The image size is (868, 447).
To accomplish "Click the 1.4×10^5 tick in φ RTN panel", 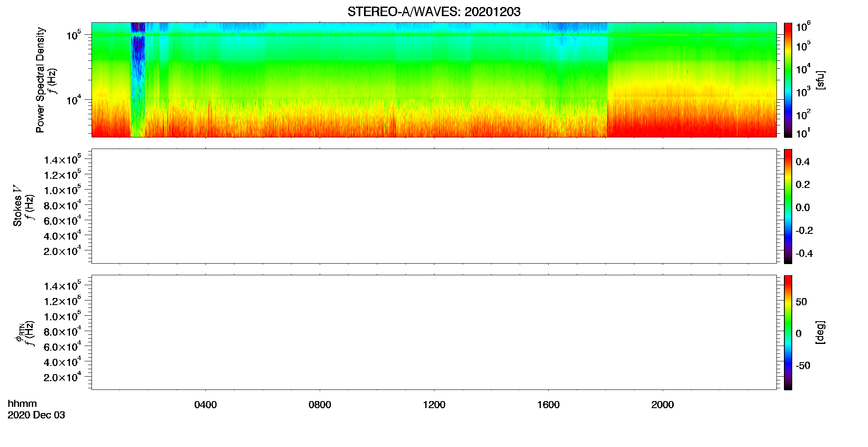I will pyautogui.click(x=63, y=286).
